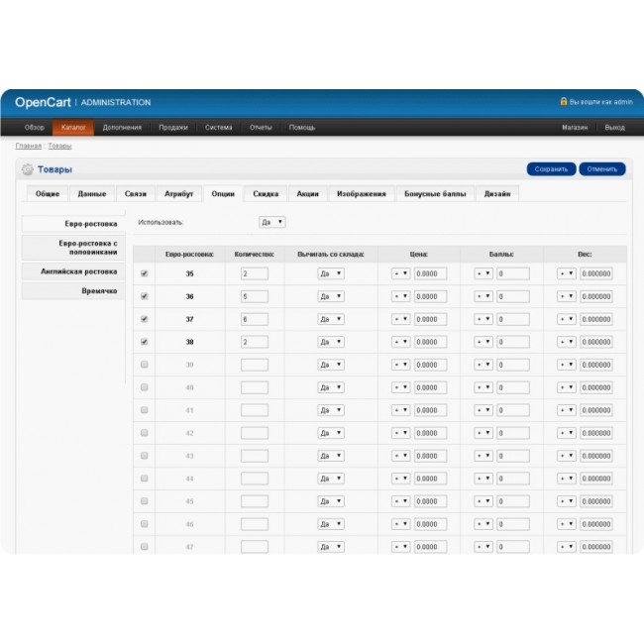Click the gear icon next to Товары heading
Image resolution: width=644 pixels, height=644 pixels.
coord(27,169)
